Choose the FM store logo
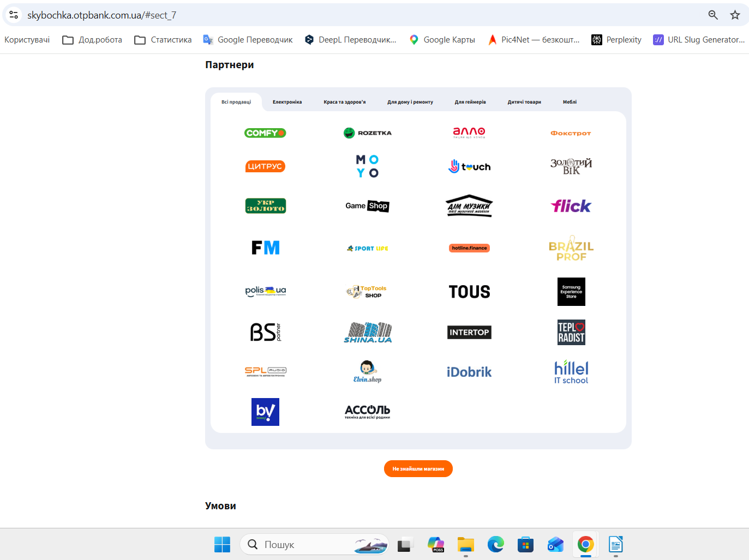The width and height of the screenshot is (749, 560). coord(266,248)
